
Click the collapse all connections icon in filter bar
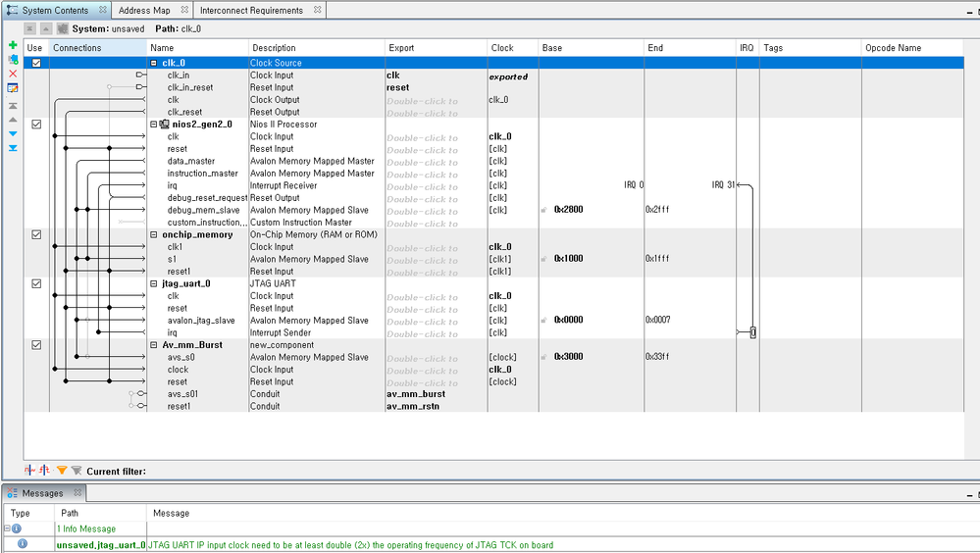click(x=29, y=470)
